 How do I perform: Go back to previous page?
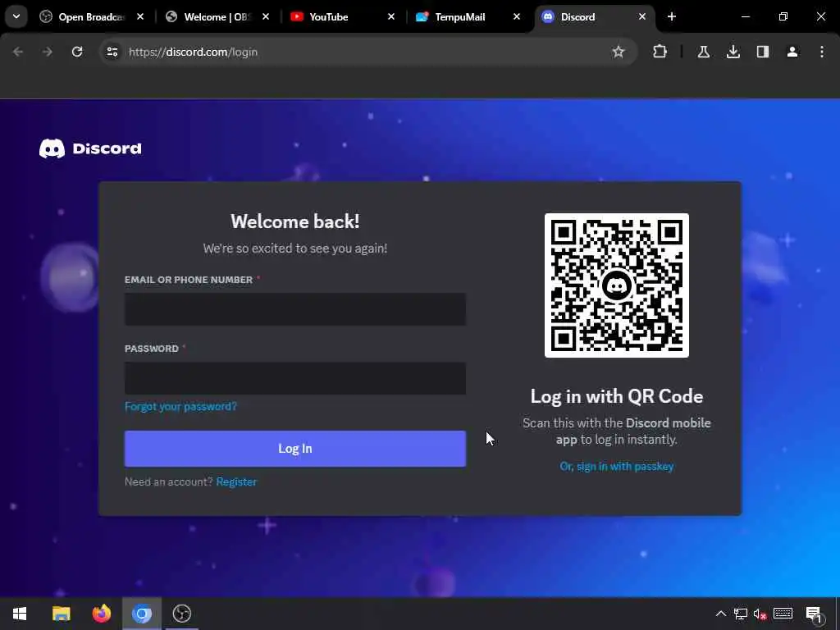(x=18, y=52)
